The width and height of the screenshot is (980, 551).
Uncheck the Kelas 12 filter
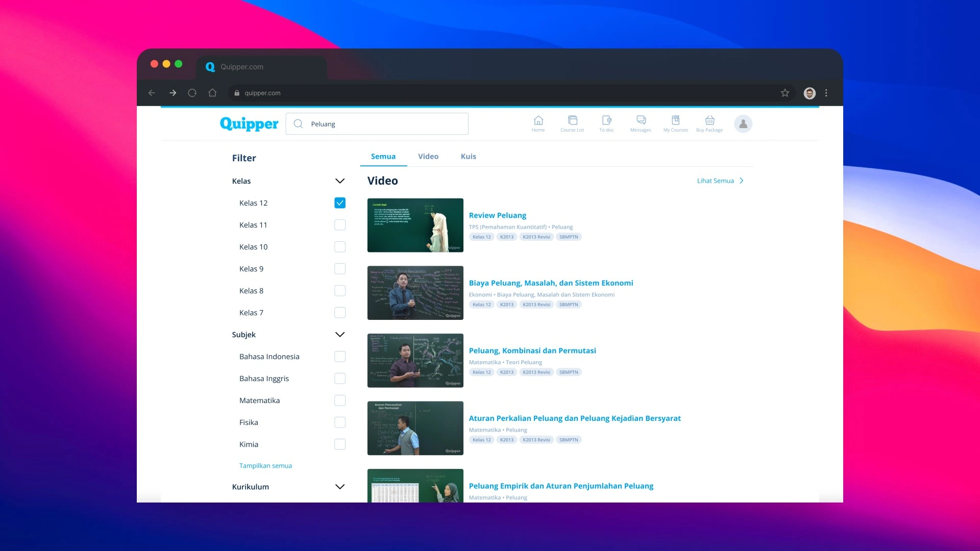339,203
